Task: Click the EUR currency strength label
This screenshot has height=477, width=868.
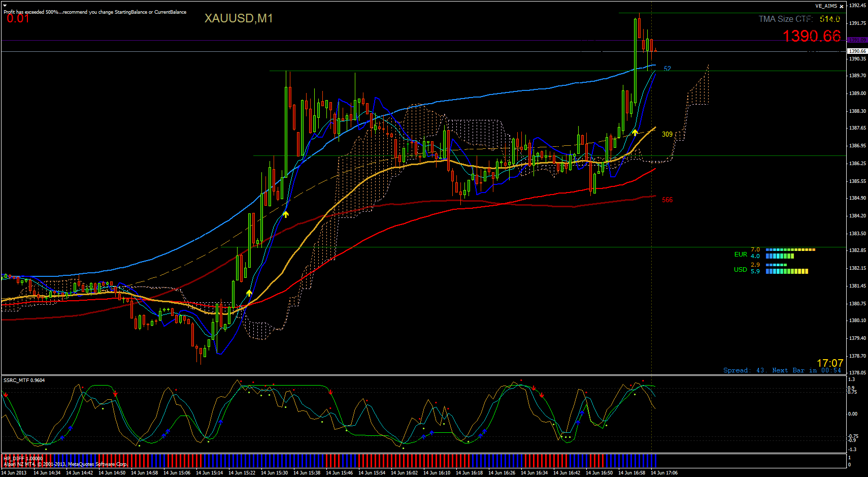Action: pyautogui.click(x=741, y=255)
